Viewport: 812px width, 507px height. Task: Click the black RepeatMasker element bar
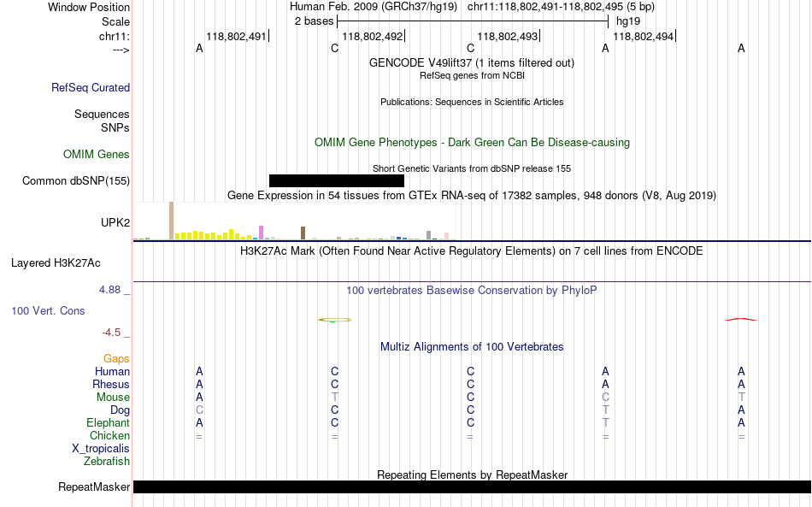pos(473,486)
